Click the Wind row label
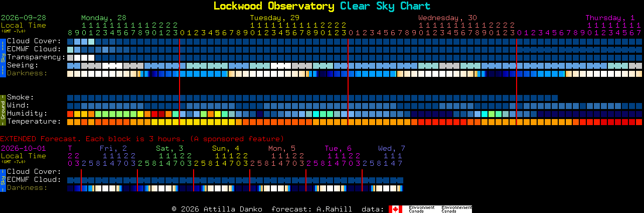 click(x=18, y=105)
